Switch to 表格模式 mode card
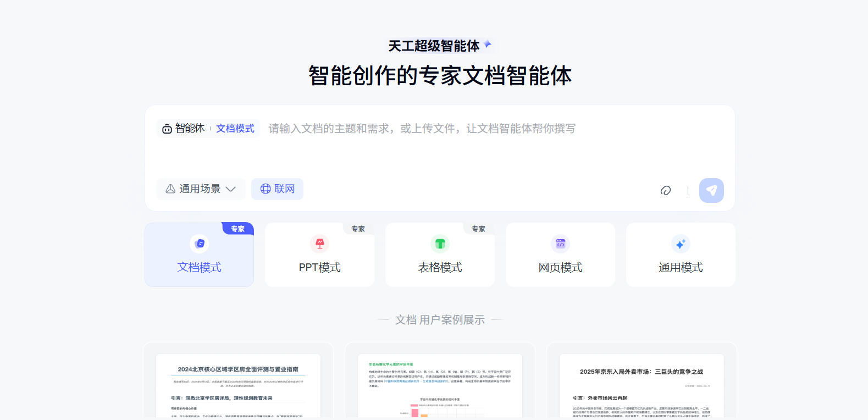Screen dimensions: 868x420 coord(440,255)
